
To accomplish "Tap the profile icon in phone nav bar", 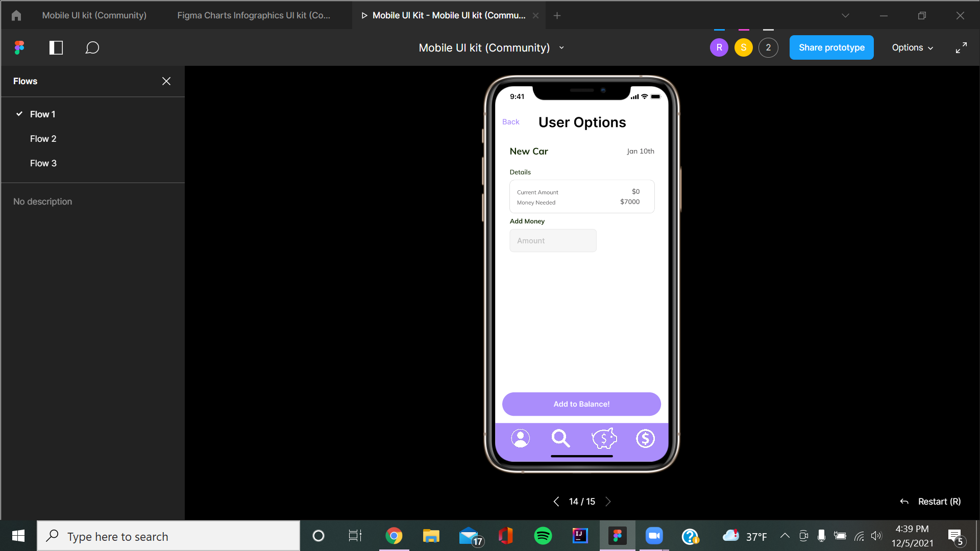I will [520, 438].
